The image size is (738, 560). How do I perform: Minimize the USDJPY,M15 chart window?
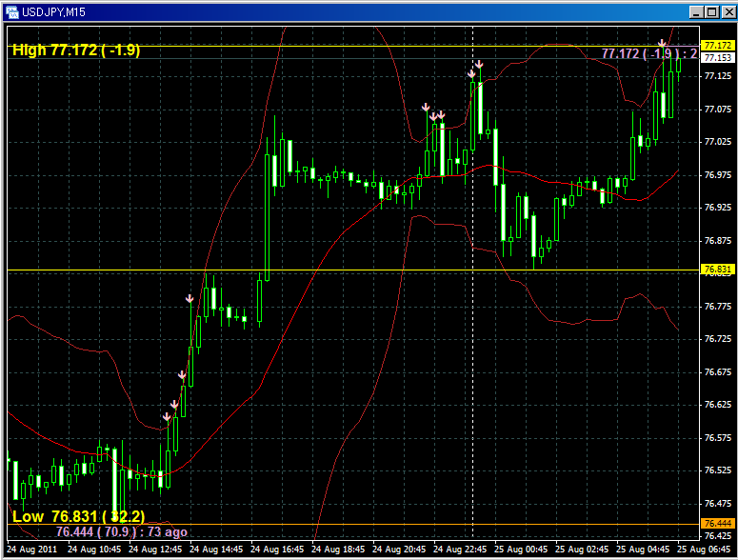pos(696,11)
